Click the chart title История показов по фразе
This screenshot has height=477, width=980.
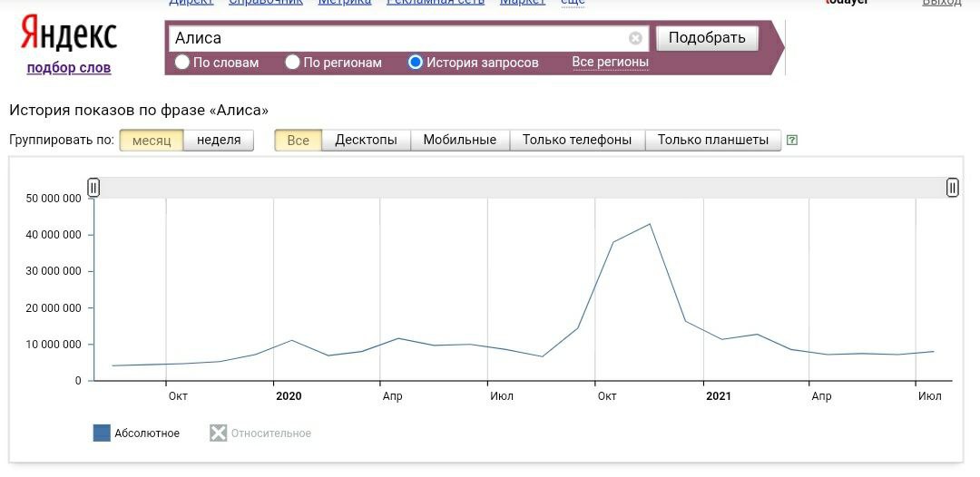(139, 111)
